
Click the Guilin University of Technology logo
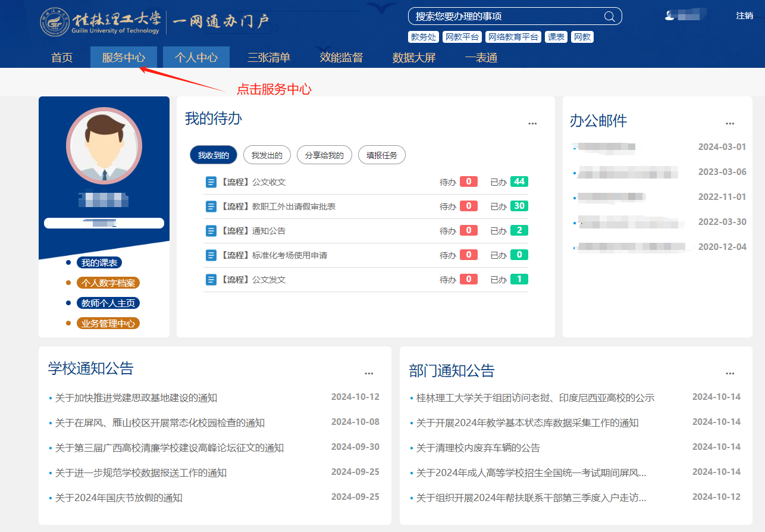click(100, 22)
